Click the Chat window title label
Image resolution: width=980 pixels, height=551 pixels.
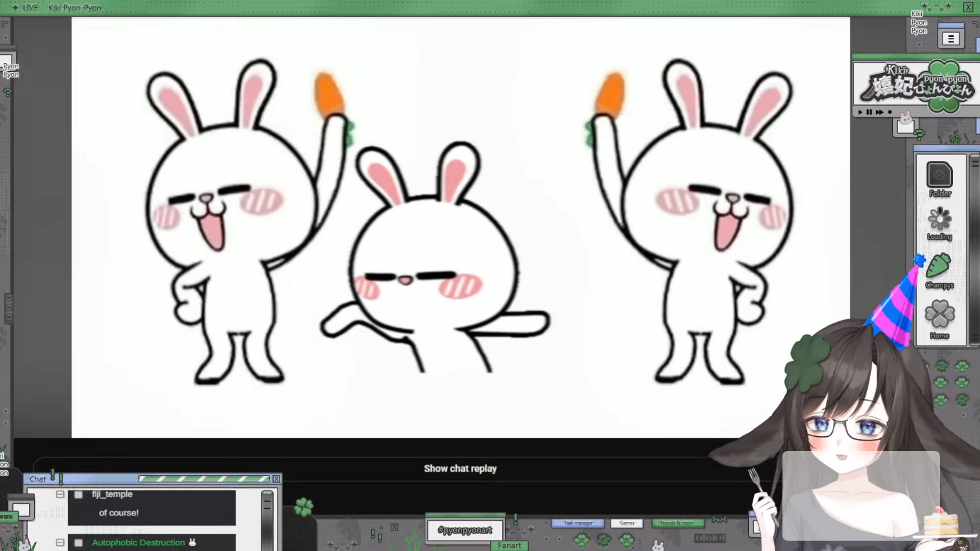click(x=37, y=479)
